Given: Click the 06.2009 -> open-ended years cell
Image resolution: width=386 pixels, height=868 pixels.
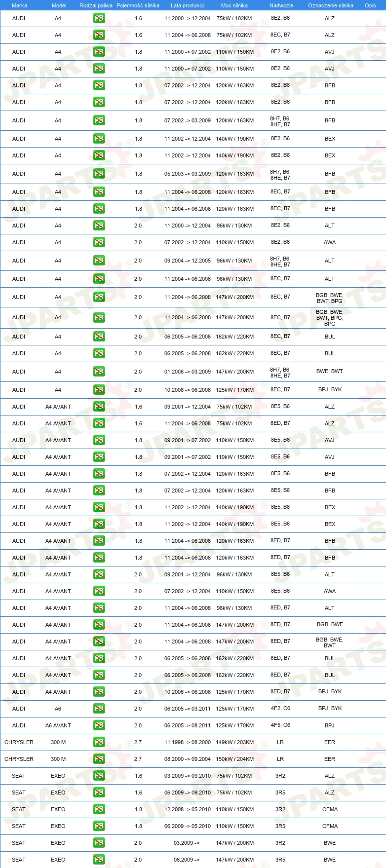Looking at the screenshot, I should 187,860.
